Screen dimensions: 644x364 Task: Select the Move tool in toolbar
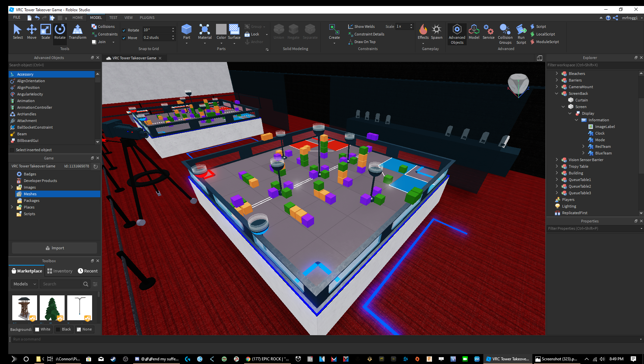pyautogui.click(x=31, y=31)
